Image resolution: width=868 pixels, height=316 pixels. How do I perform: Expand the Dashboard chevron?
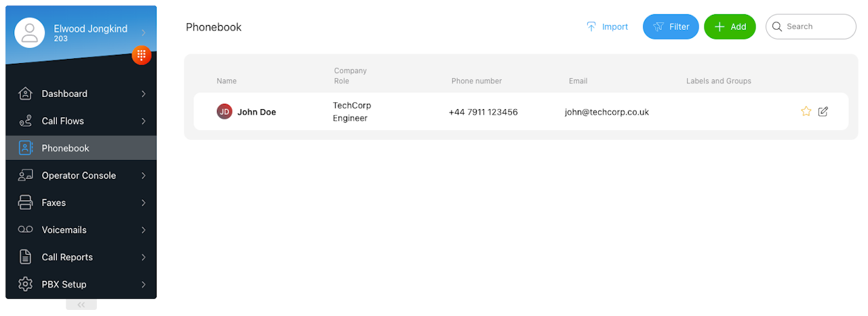[144, 94]
